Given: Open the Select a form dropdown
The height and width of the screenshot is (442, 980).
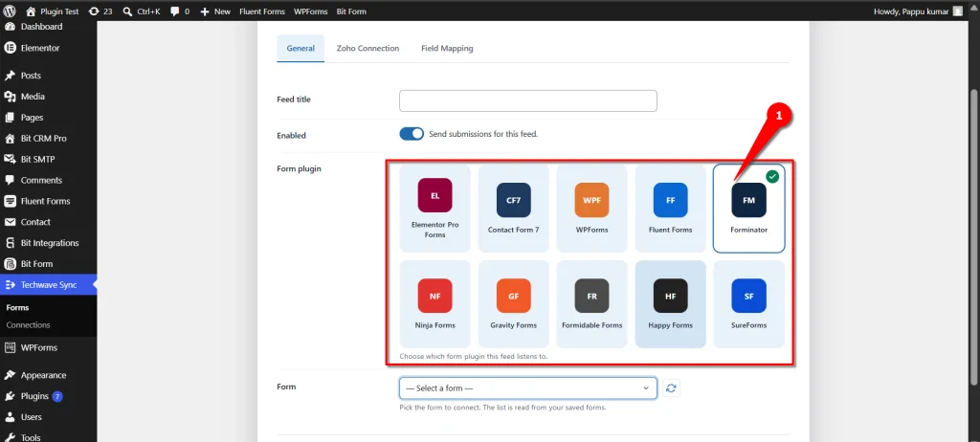Looking at the screenshot, I should pyautogui.click(x=528, y=388).
